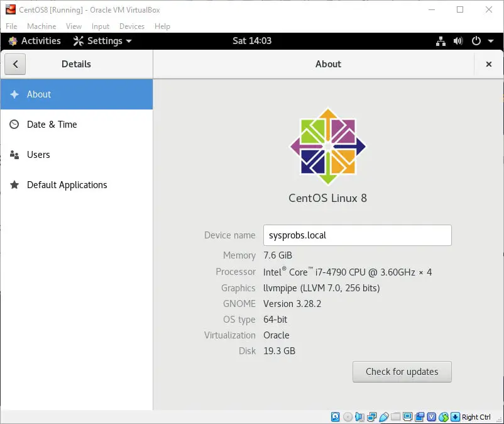Click the hard disk status icon
Screen dimensions: 504x424
pyautogui.click(x=335, y=417)
